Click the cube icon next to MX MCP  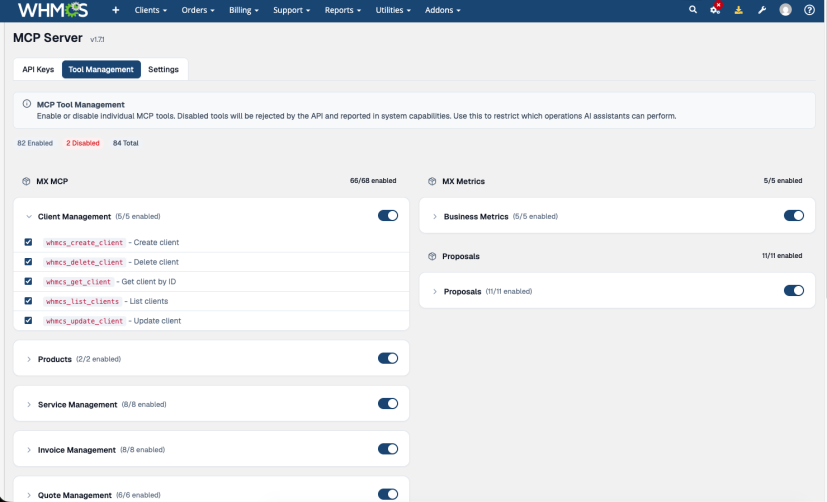pos(26,181)
